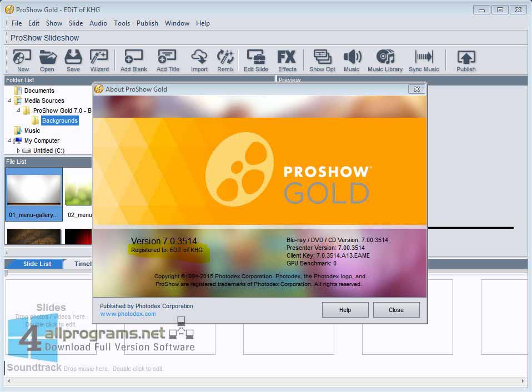
Task: Open the www.photodex.com link
Action: point(128,314)
